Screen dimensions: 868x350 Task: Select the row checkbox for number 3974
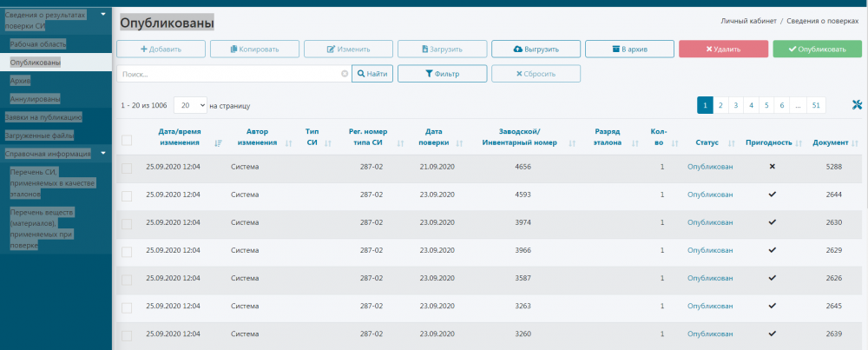click(127, 223)
